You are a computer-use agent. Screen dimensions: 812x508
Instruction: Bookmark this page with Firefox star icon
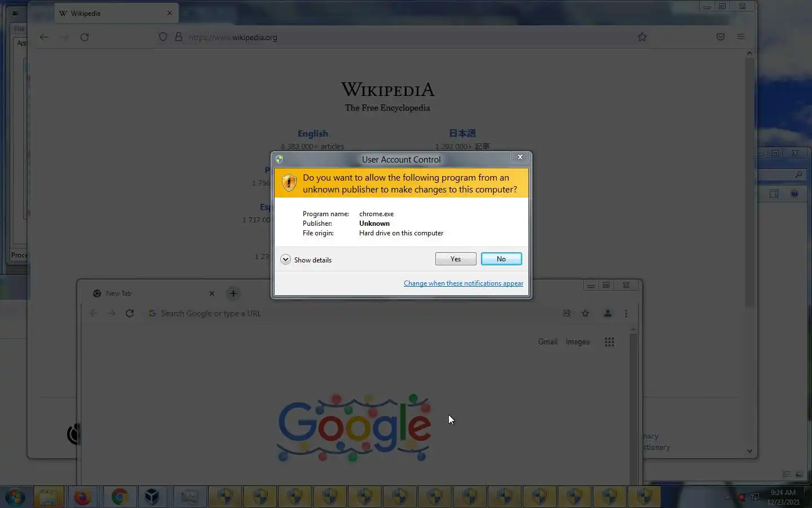click(642, 37)
